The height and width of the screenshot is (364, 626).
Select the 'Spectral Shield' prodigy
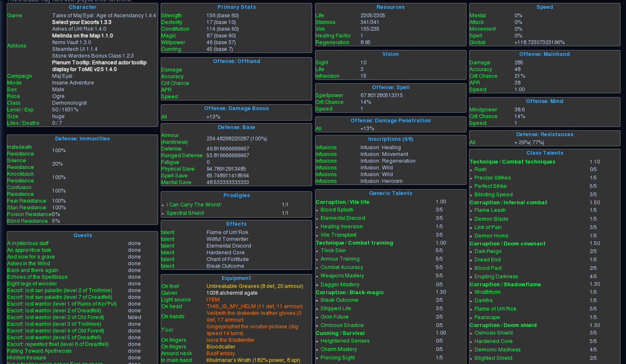coord(185,213)
